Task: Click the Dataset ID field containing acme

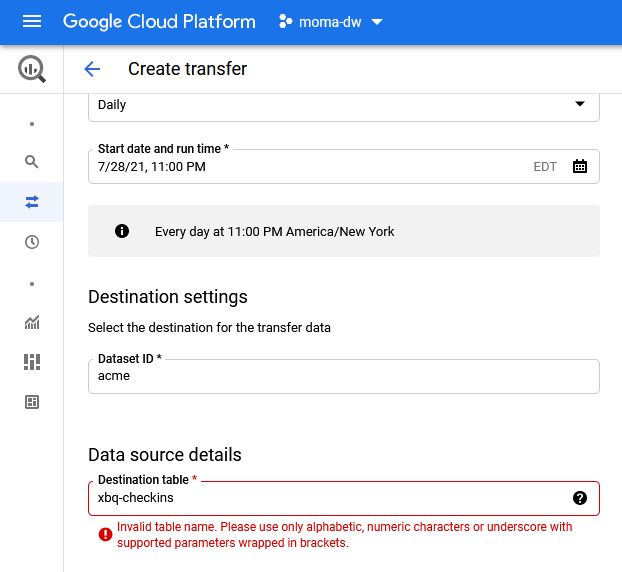Action: click(x=343, y=376)
